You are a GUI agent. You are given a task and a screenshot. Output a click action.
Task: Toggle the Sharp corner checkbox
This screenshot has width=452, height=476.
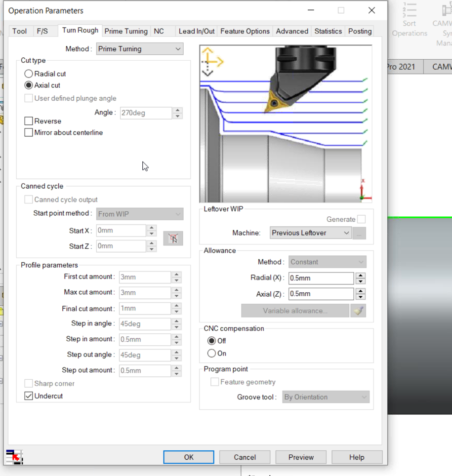[x=29, y=383]
